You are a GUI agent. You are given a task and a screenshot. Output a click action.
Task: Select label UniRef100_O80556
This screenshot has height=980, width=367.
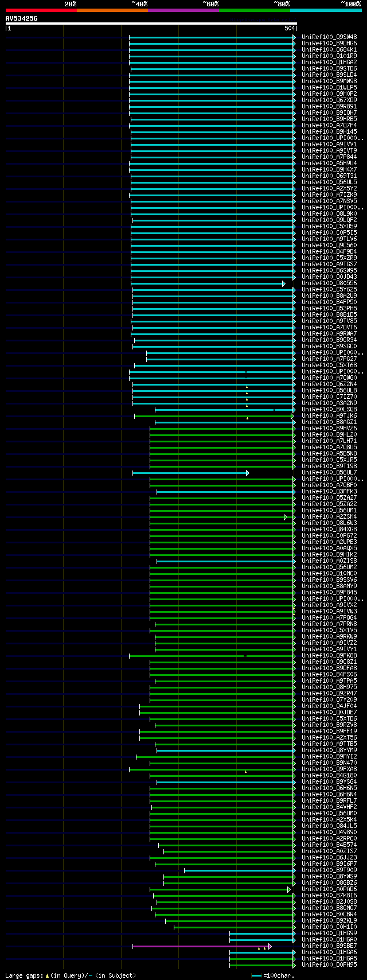[329, 283]
